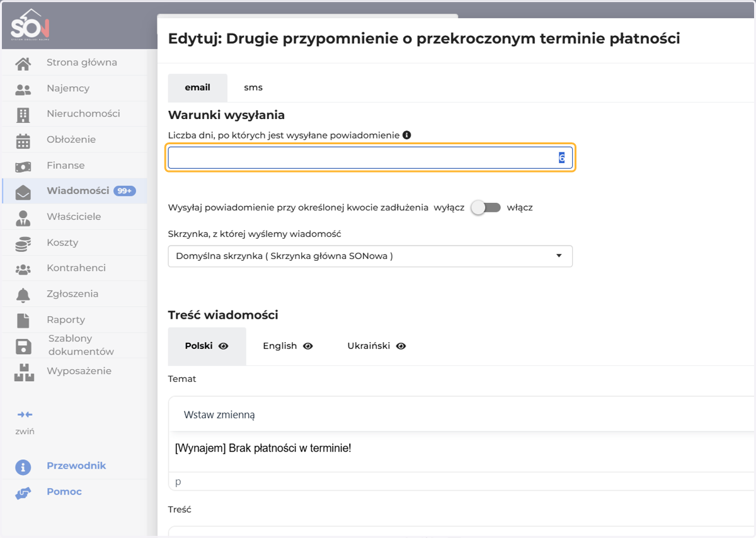Click the Zgłoszenia bell icon

pyautogui.click(x=23, y=295)
